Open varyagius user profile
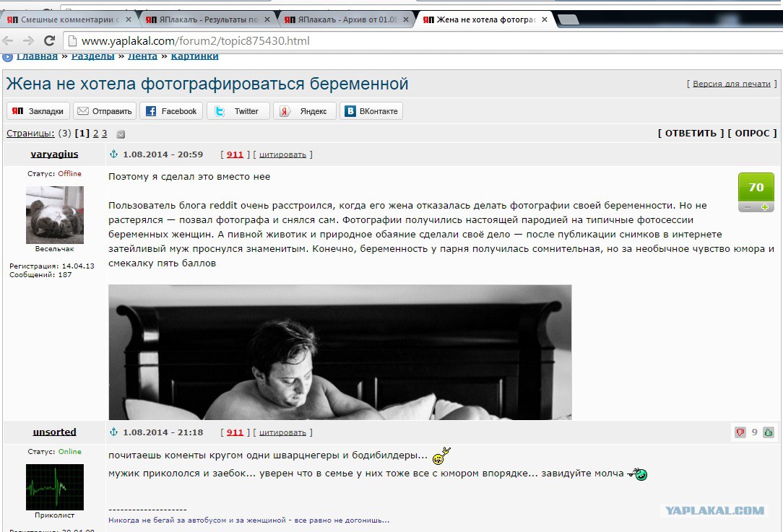 click(x=54, y=154)
